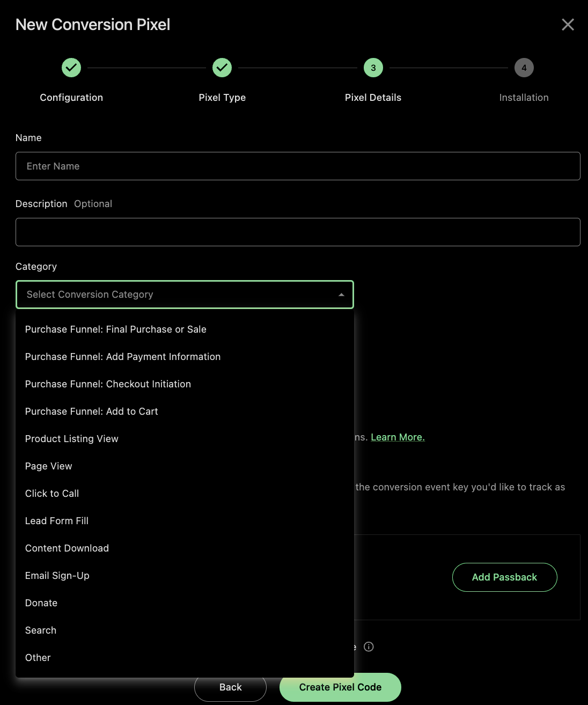Click the info icon near the bottom
Image resolution: width=588 pixels, height=705 pixels.
point(369,647)
